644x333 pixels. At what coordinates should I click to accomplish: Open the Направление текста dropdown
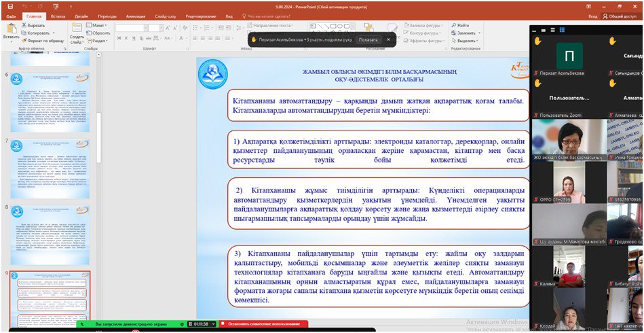(271, 26)
